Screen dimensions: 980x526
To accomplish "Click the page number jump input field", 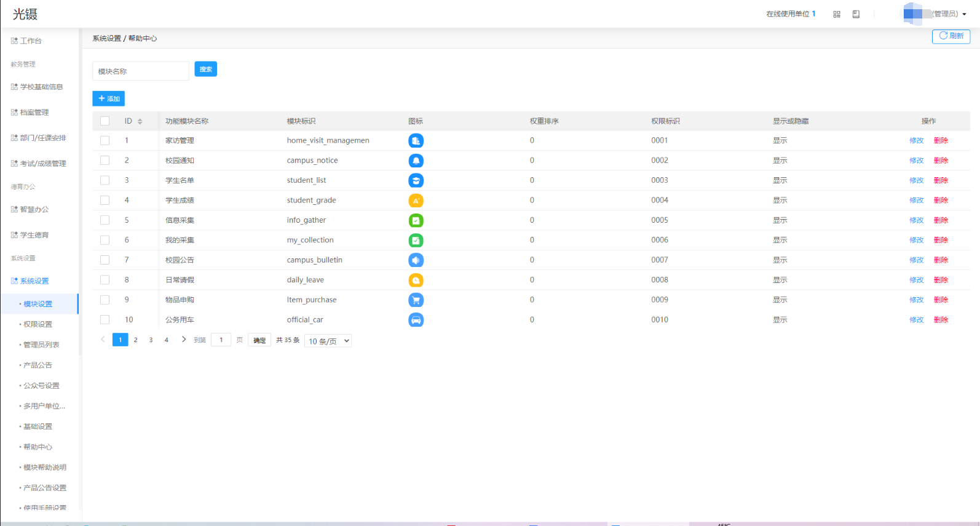I will click(x=221, y=340).
